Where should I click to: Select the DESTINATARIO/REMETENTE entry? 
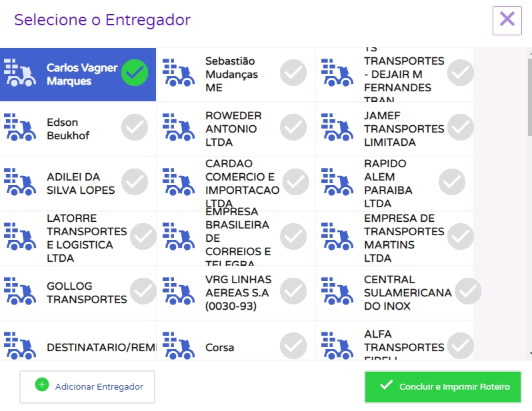tap(100, 347)
